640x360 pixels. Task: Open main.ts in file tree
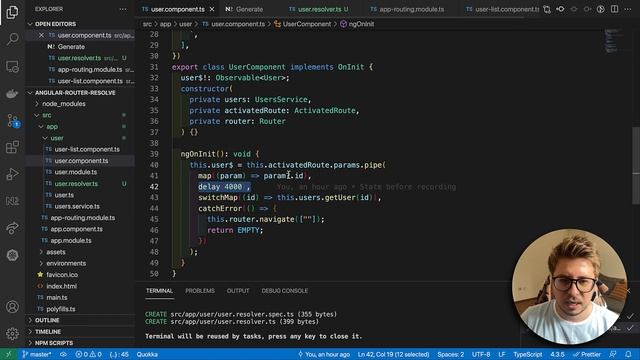80,298
